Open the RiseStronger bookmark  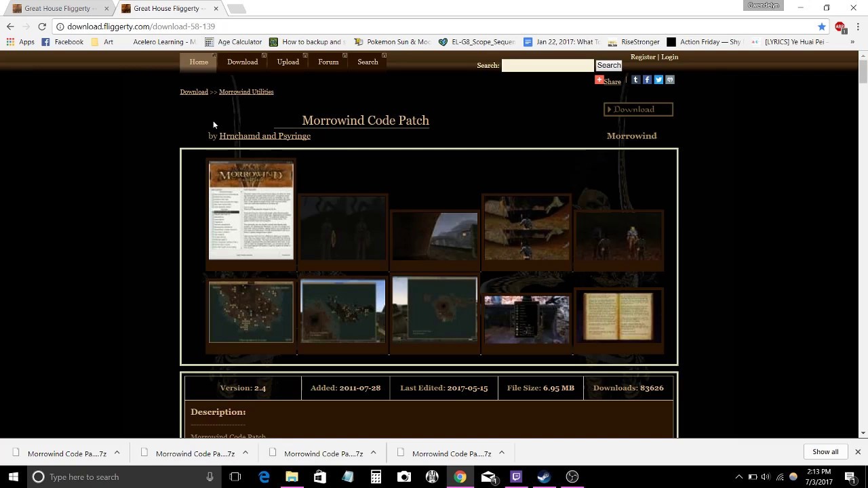click(x=633, y=42)
